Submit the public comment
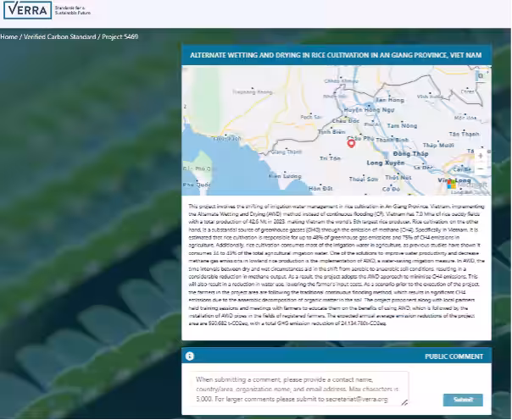This screenshot has width=512, height=420. click(x=462, y=400)
